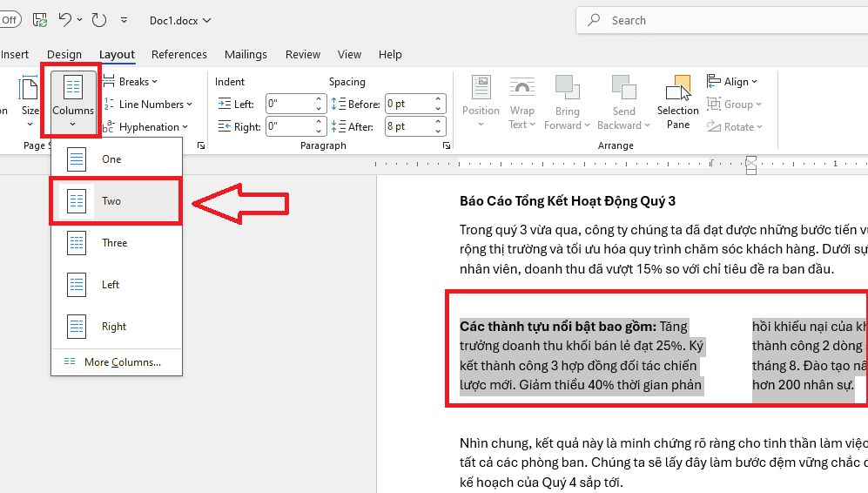Choose the Left column layout
Screen dimensions: 868x493
[x=117, y=285]
